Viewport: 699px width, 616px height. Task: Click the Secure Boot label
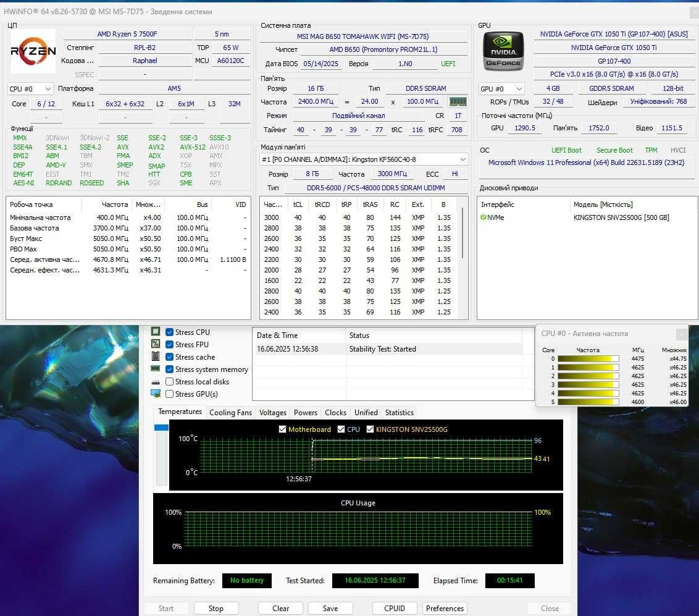pyautogui.click(x=614, y=150)
